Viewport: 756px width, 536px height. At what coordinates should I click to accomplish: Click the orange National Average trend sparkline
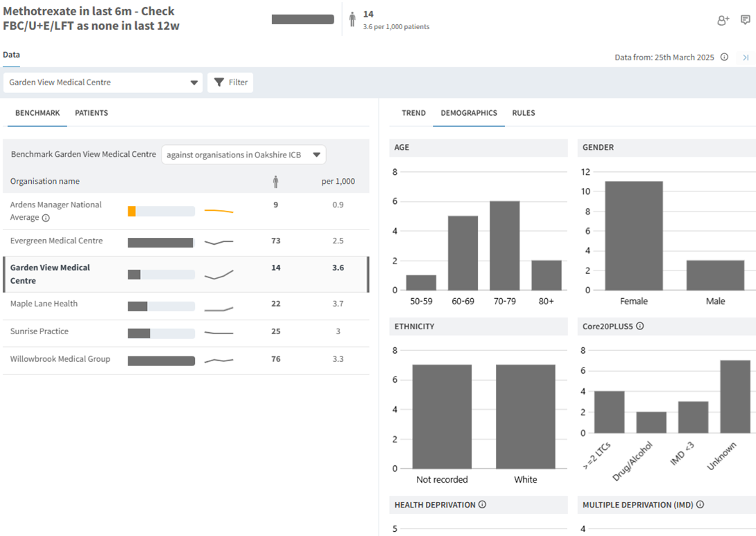(219, 211)
